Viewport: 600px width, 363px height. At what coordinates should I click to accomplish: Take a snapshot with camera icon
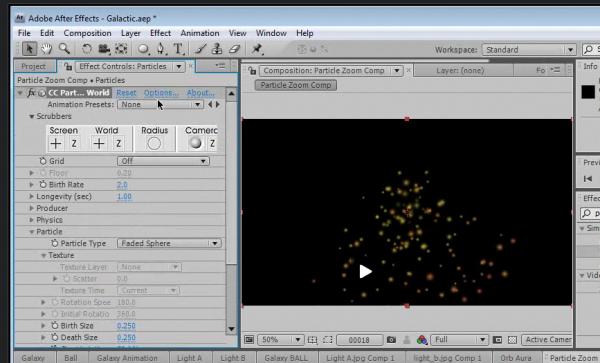pyautogui.click(x=391, y=340)
